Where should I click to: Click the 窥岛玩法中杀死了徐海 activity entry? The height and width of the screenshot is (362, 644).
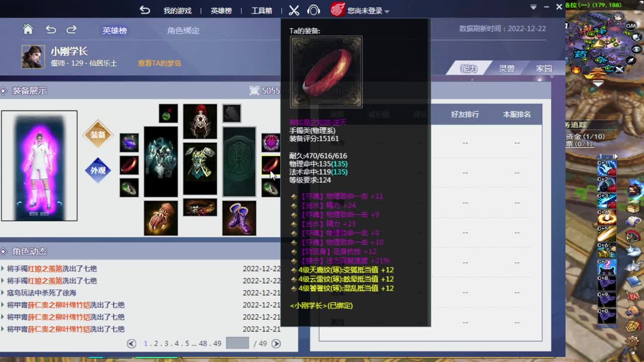point(42,293)
